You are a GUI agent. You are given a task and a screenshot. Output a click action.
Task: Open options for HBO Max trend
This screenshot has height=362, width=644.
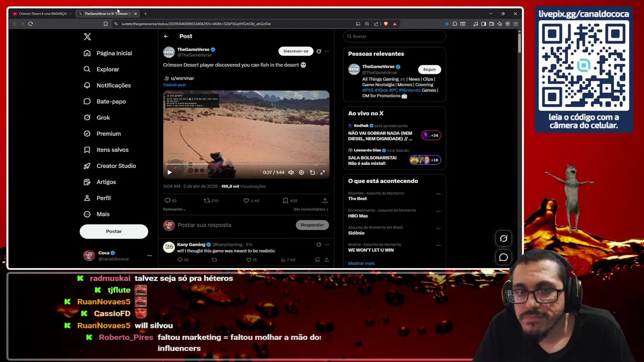tap(438, 211)
